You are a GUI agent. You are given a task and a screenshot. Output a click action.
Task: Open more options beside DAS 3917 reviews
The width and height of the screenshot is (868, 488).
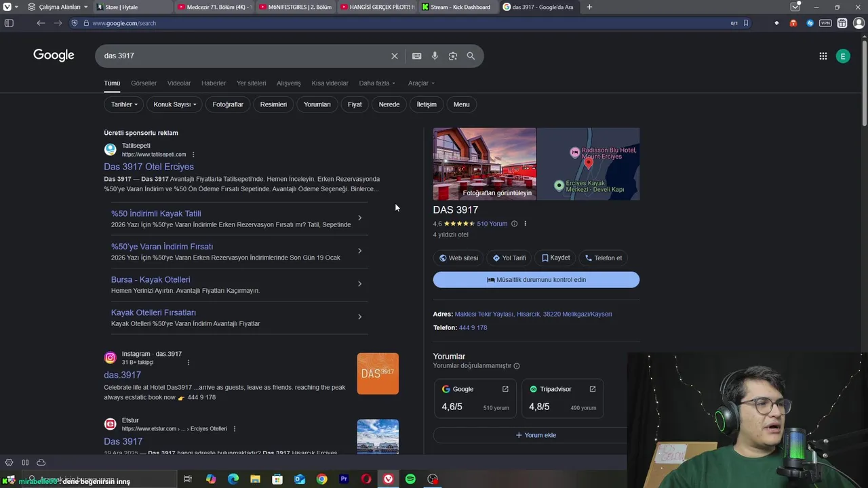tap(525, 224)
